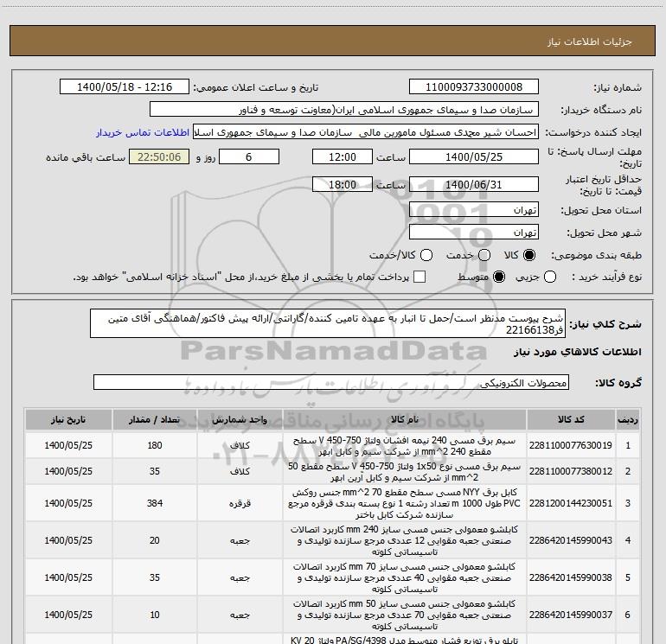The image size is (666, 644).
Task: Select the کالا radio button
Action: point(529,255)
